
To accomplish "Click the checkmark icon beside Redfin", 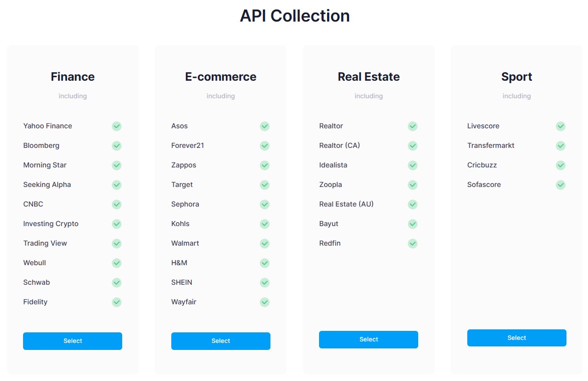I will pyautogui.click(x=412, y=244).
